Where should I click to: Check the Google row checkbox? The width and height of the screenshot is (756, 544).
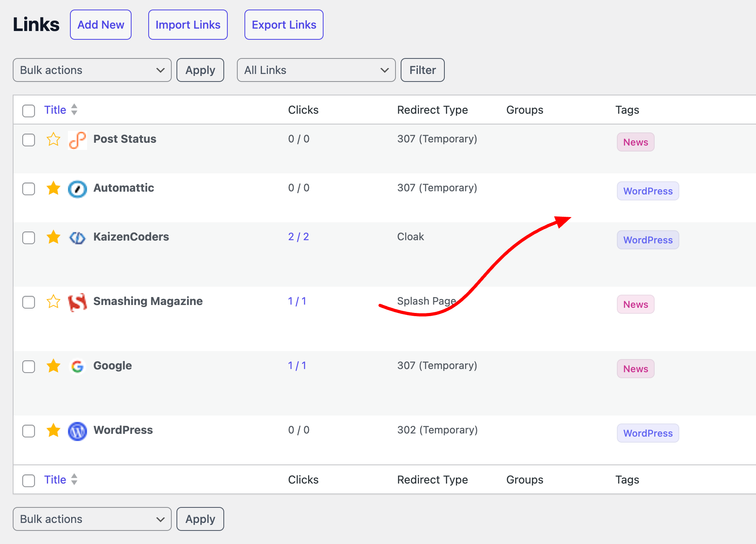coord(29,367)
